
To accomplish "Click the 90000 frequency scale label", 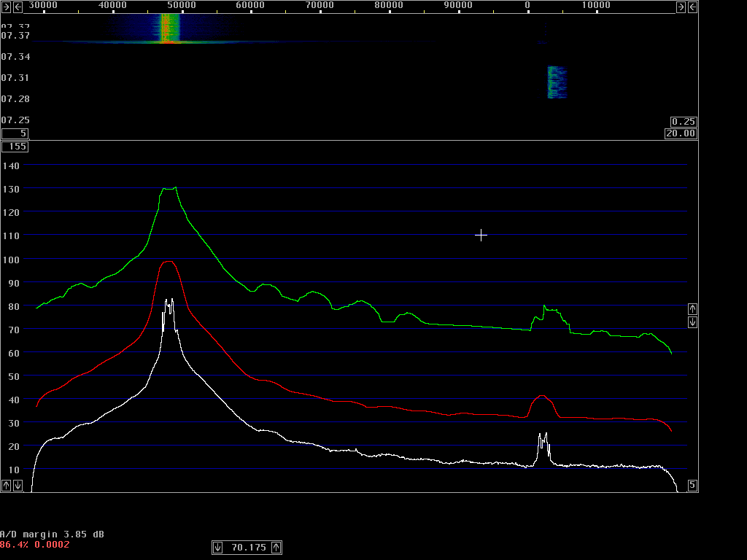I will 458,5.
